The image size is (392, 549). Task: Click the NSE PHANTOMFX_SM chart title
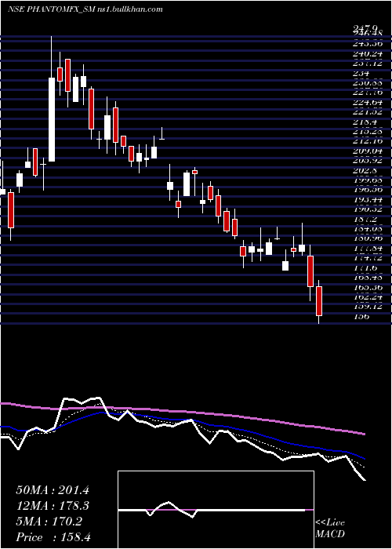(51, 9)
